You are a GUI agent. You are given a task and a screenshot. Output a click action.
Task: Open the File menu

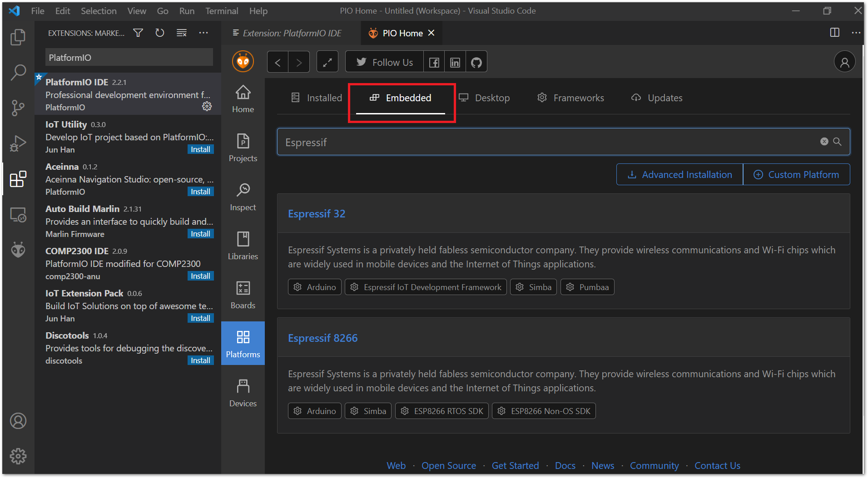click(38, 11)
